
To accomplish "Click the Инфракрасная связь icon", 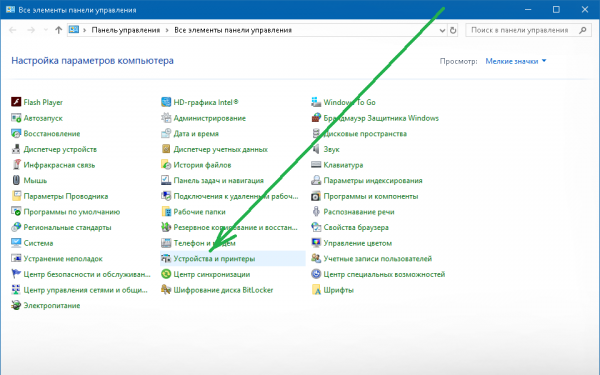I will [16, 165].
